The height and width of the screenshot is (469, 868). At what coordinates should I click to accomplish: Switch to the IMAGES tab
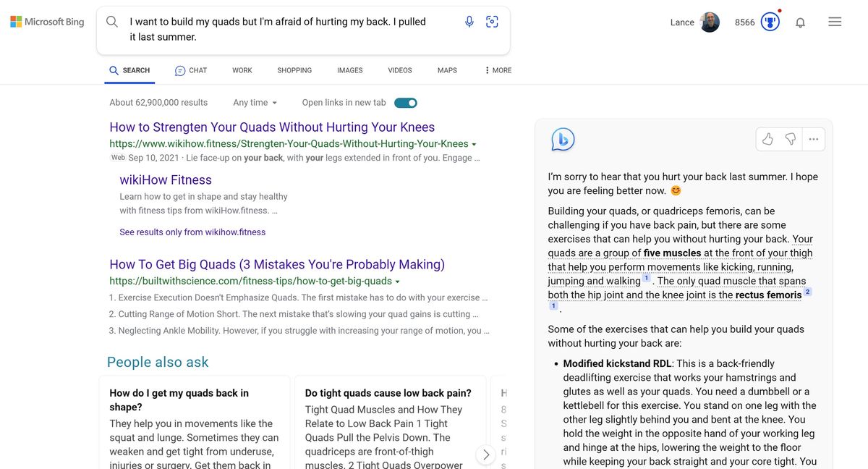pos(350,70)
